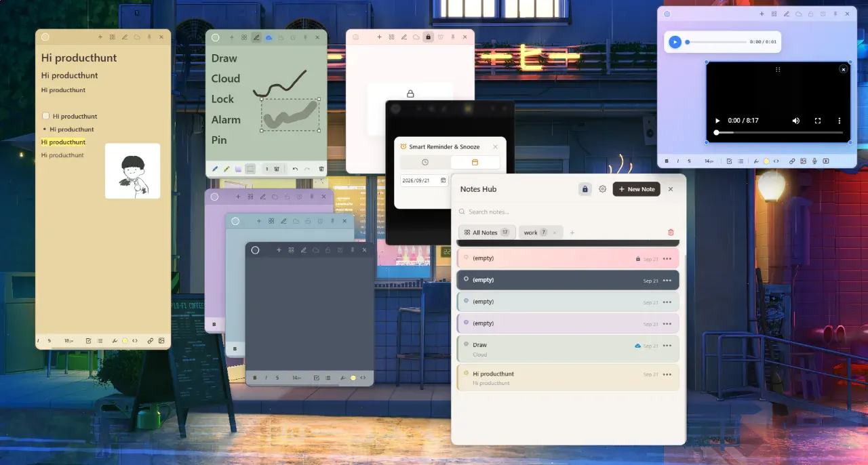Screen dimensions: 868x465
Task: Switch to the work tag tab
Action: [531, 232]
